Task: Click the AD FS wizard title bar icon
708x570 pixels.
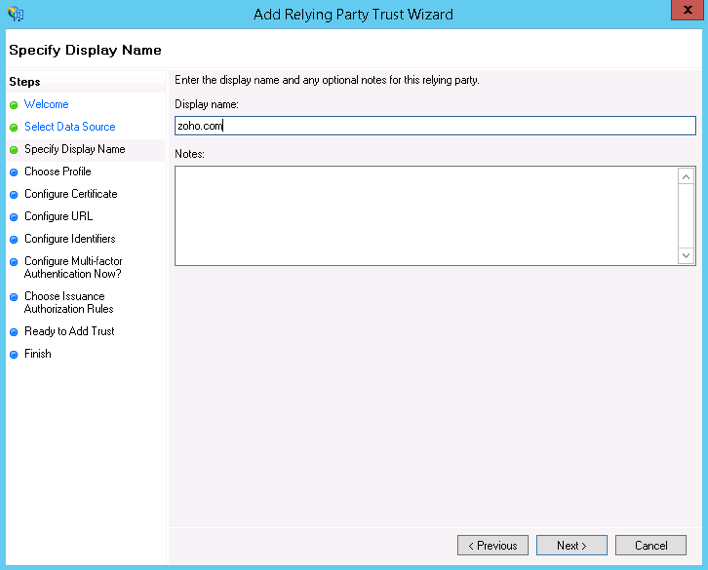Action: tap(16, 14)
